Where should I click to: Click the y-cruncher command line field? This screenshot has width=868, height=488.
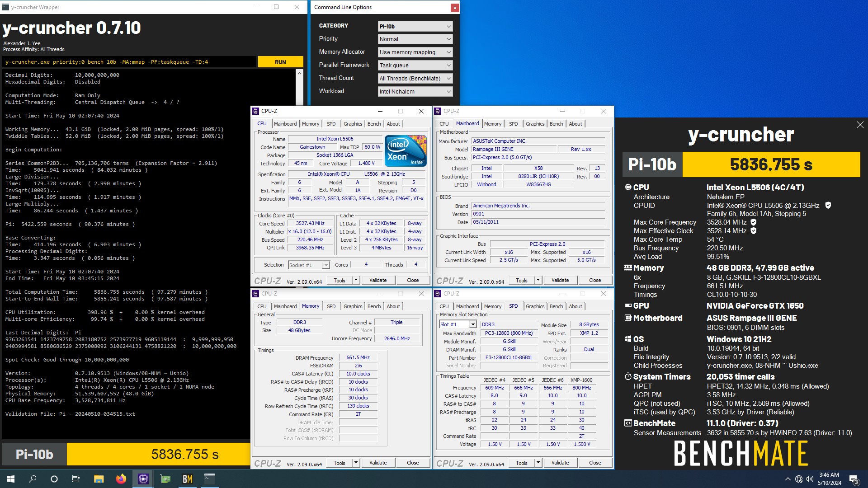(x=130, y=62)
